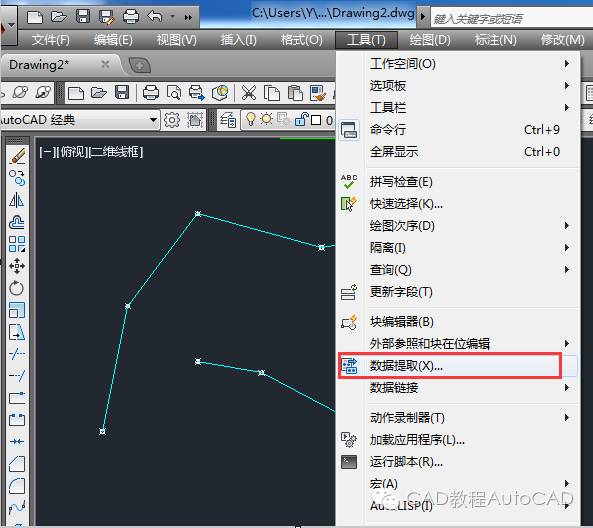Toggle layer 0 on/off light bulb

coord(251,119)
